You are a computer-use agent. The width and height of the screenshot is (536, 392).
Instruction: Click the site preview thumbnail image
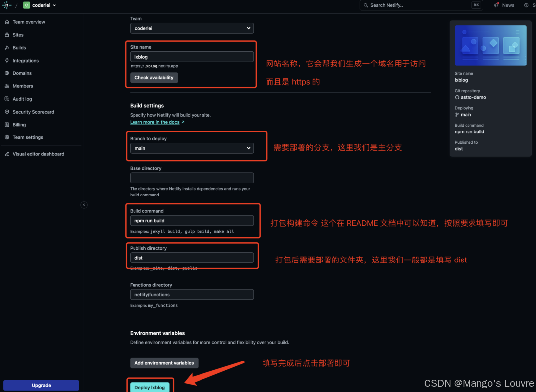click(x=490, y=46)
